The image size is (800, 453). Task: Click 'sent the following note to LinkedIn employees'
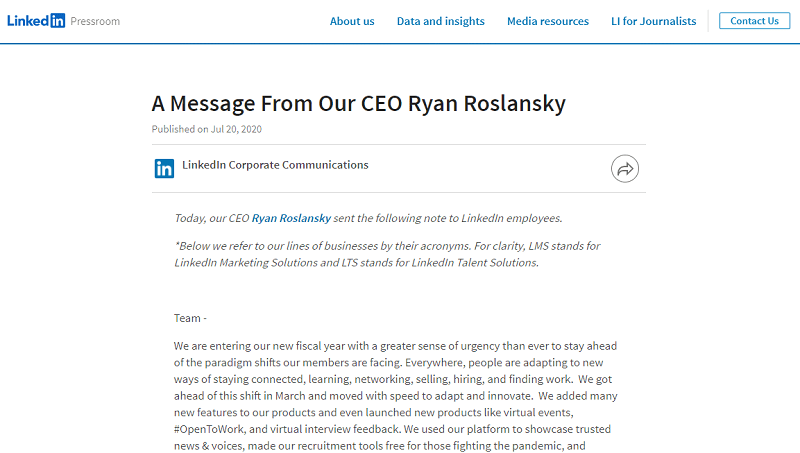447,218
